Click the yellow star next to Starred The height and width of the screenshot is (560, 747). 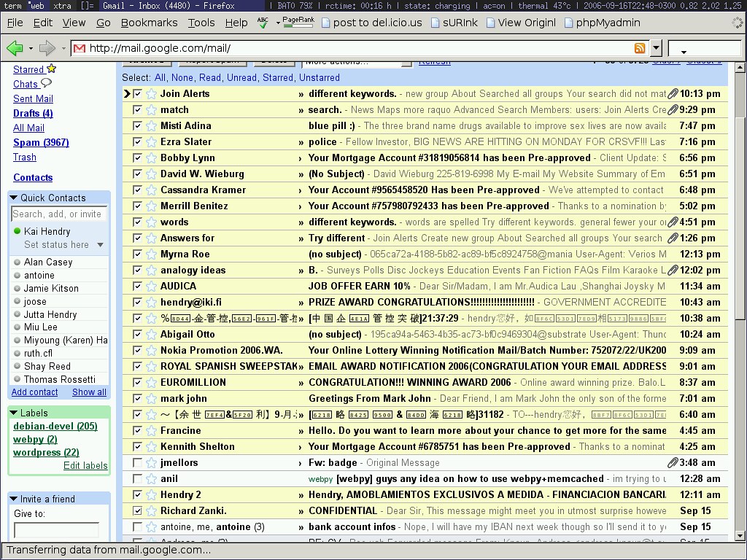(52, 69)
